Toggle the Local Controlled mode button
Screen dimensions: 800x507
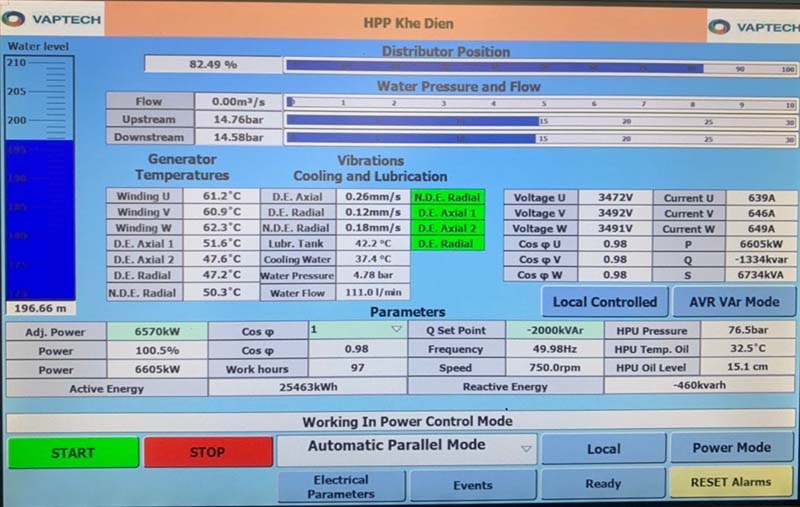605,301
